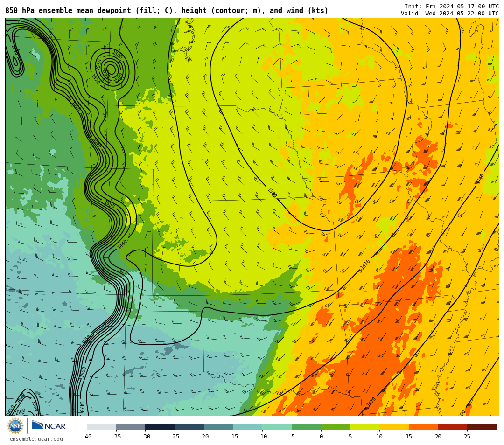The width and height of the screenshot is (504, 445).
Task: Click the -40 colorbar tick label
Action: point(87,436)
